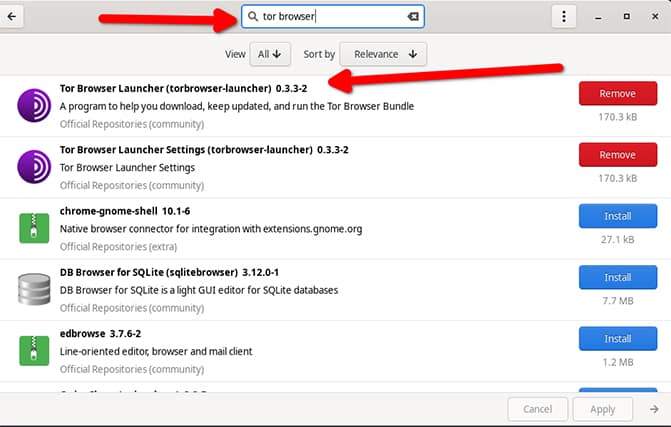Click the 'View' label
671x427 pixels.
point(235,54)
